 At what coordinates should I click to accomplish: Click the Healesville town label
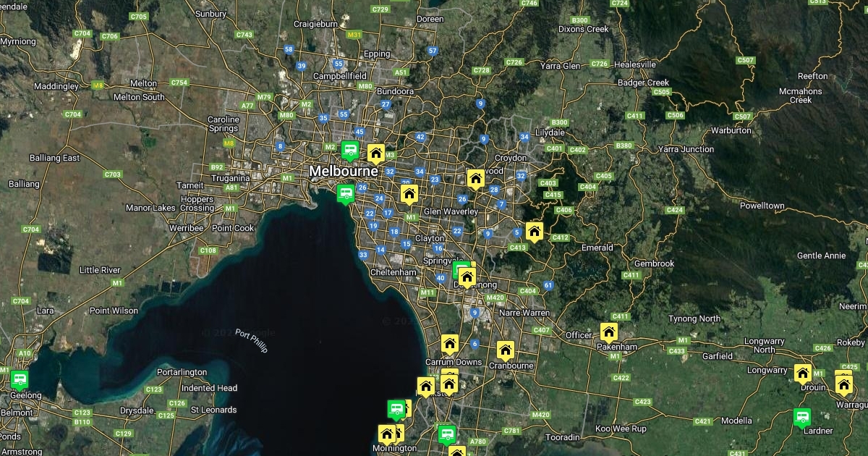[634, 64]
